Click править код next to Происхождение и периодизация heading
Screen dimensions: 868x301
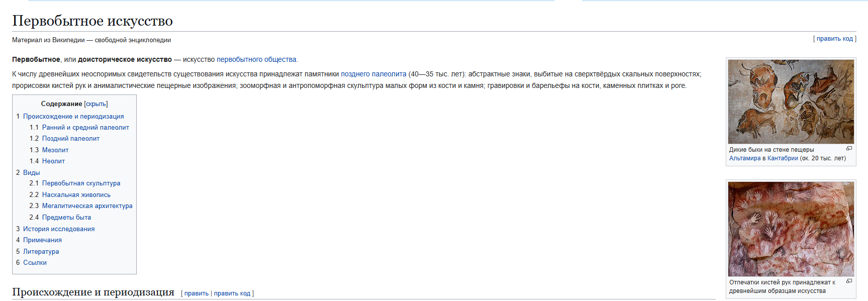[232, 293]
